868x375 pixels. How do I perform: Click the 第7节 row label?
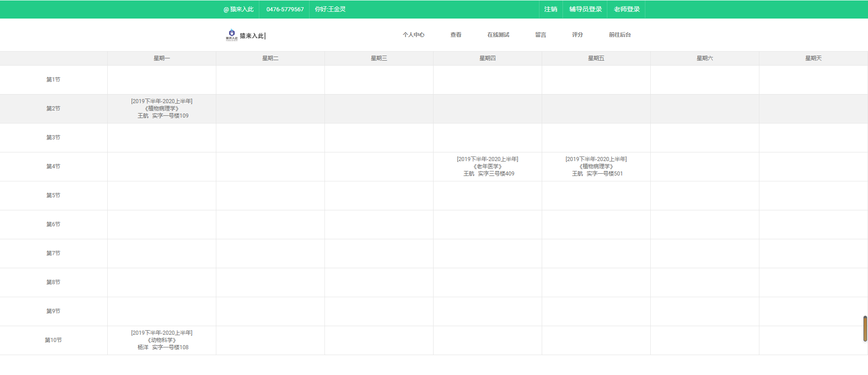click(53, 253)
